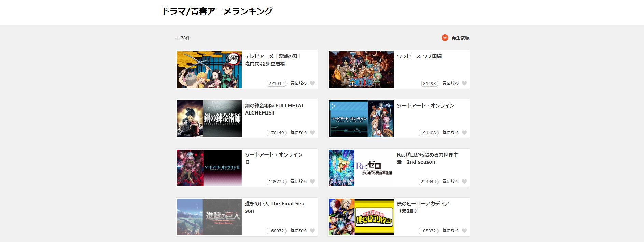Open the 鋼の錬金術師 thumbnail image
Viewport: 644px width, 242px height.
click(x=209, y=119)
